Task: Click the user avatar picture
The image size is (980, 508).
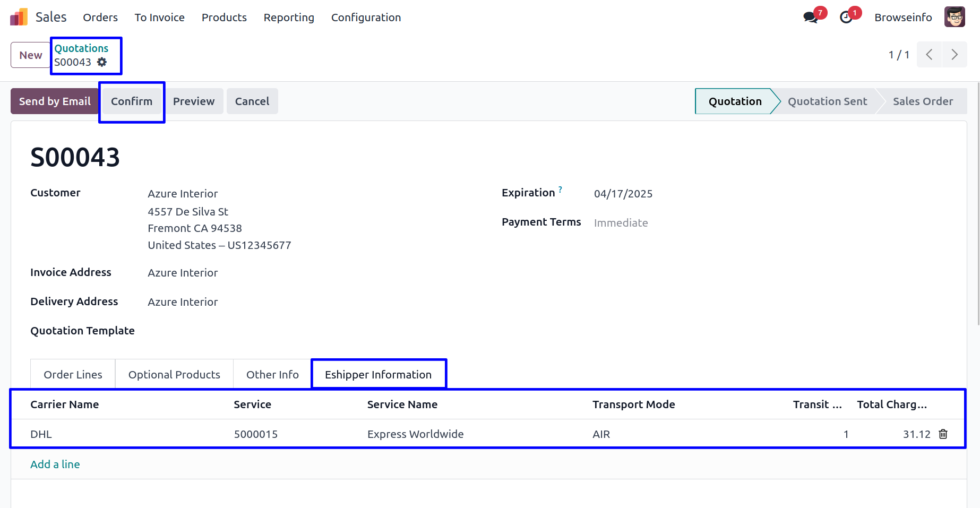Action: [x=954, y=17]
